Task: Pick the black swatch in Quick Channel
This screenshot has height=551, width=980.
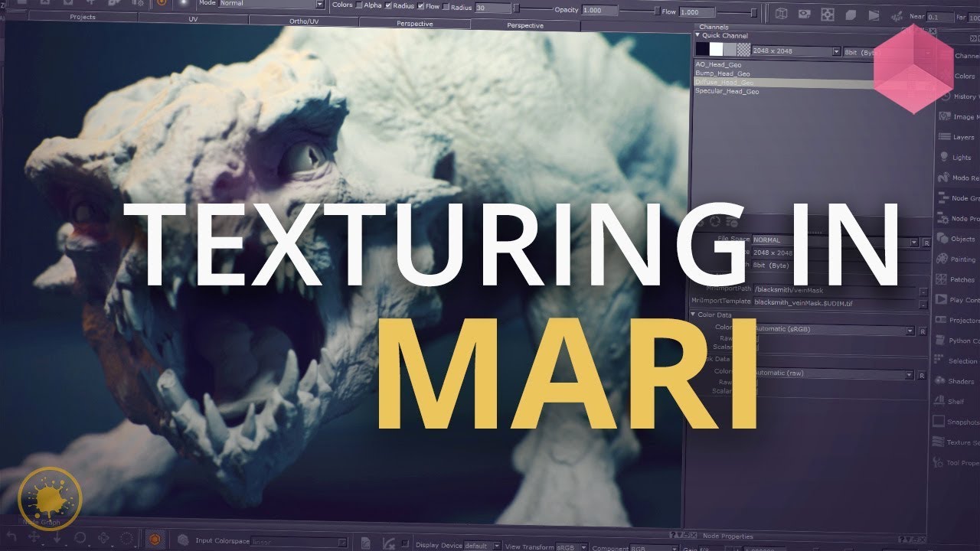Action: pos(702,49)
